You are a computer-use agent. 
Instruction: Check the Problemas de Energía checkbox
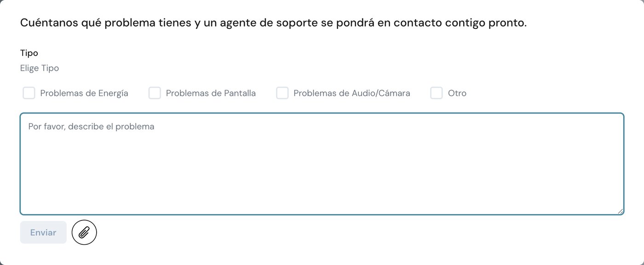(x=29, y=93)
